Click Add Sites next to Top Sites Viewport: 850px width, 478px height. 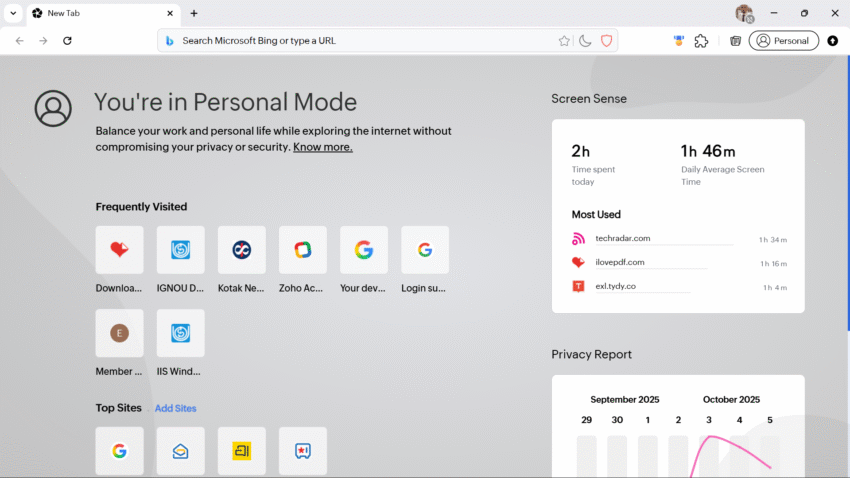pos(175,408)
